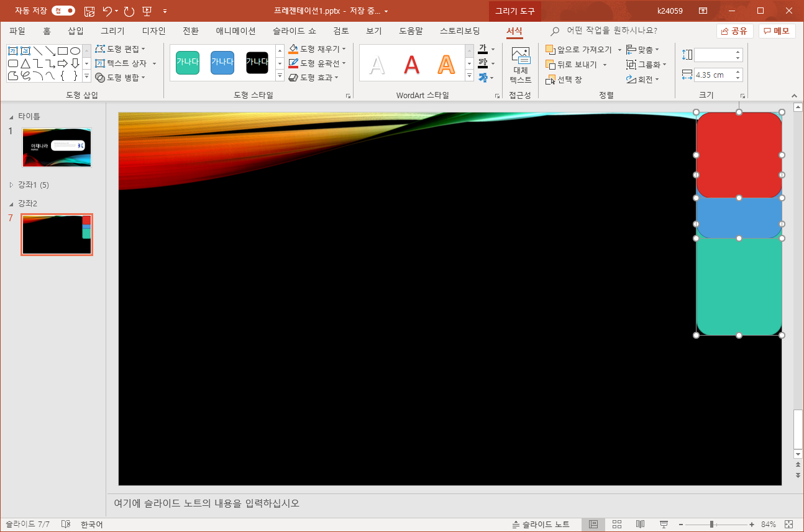Open 도형 효과 effects menu

coord(314,78)
